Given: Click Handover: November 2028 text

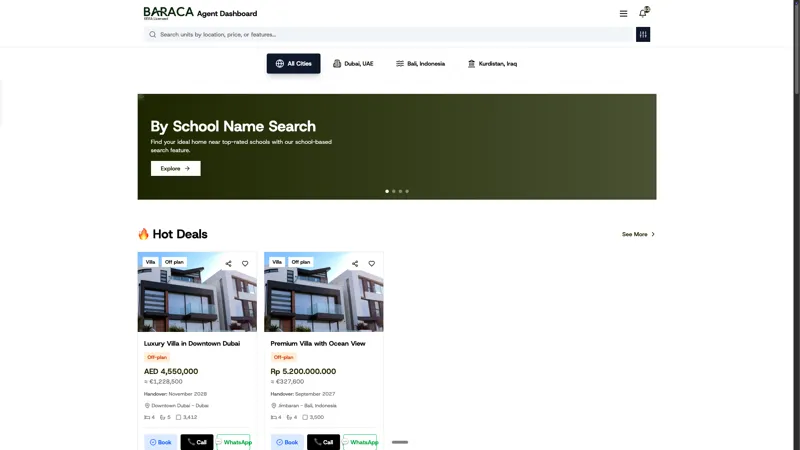Looking at the screenshot, I should click(x=175, y=394).
